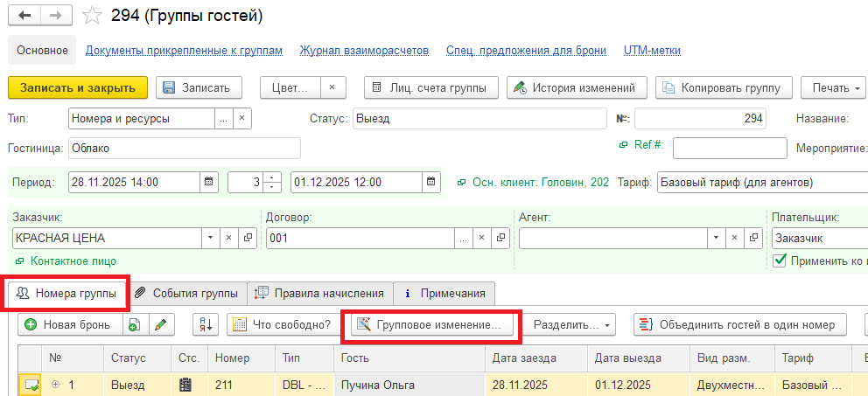Copy the booking with the green plus document icon
The image size is (868, 396).
coord(135,324)
